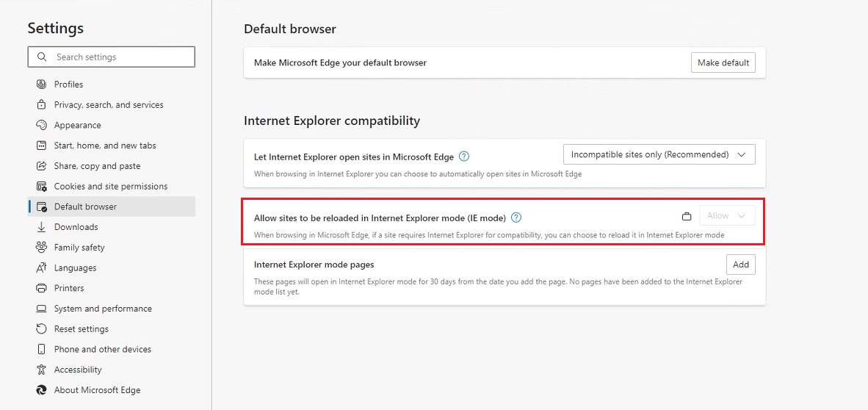Go to Privacy, search, and services
This screenshot has height=410, width=868.
pos(112,105)
